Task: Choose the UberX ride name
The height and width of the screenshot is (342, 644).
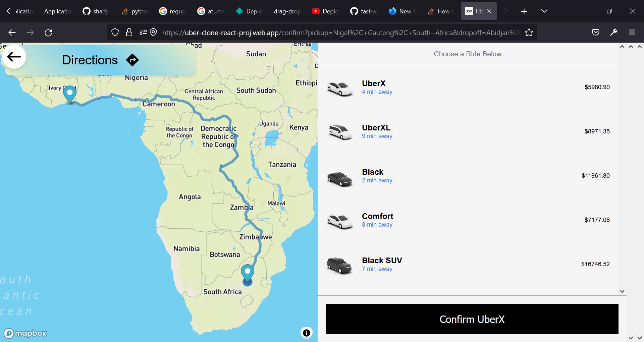Action: (x=374, y=83)
